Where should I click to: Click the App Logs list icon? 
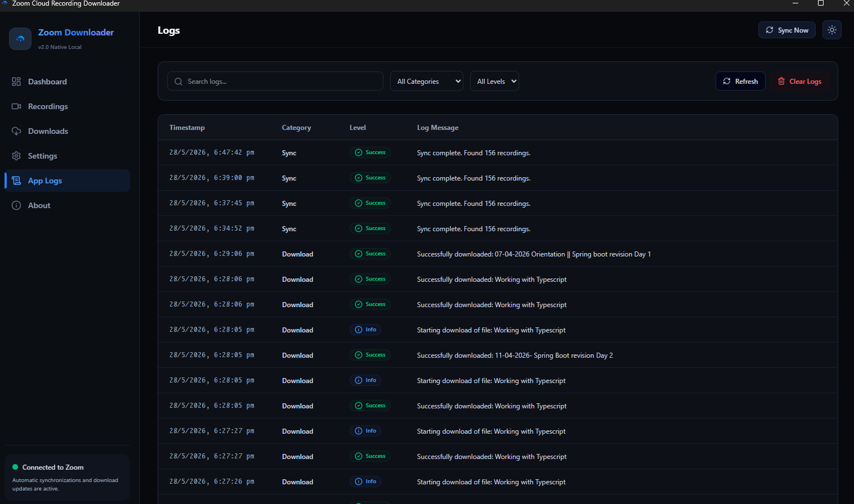point(16,181)
